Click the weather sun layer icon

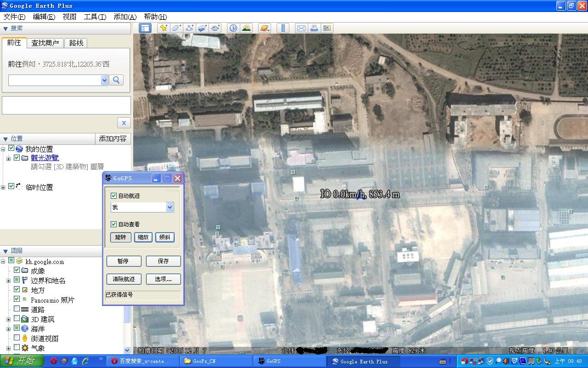[x=25, y=348]
